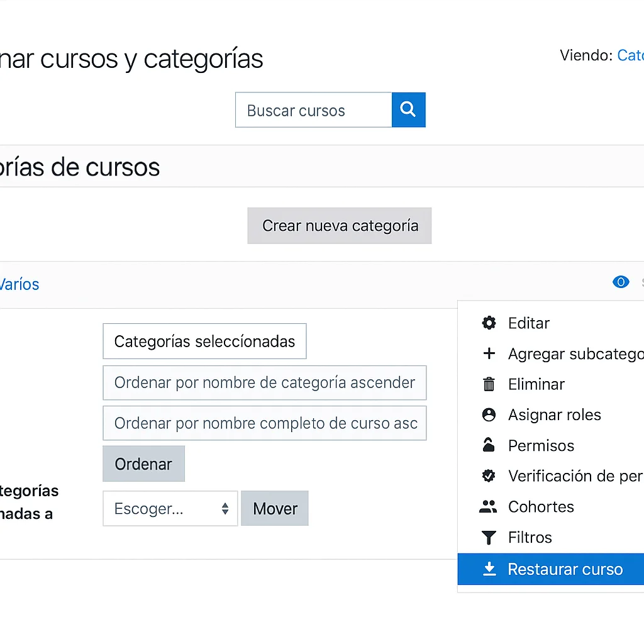Expand the Escoger selector
644x644 pixels.
pyautogui.click(x=170, y=508)
